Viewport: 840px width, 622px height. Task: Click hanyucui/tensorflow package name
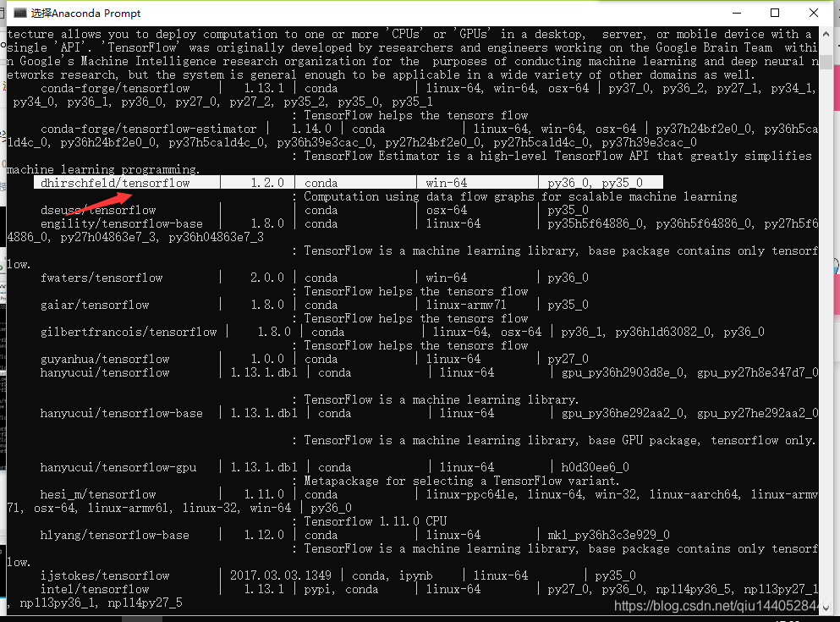(x=105, y=372)
